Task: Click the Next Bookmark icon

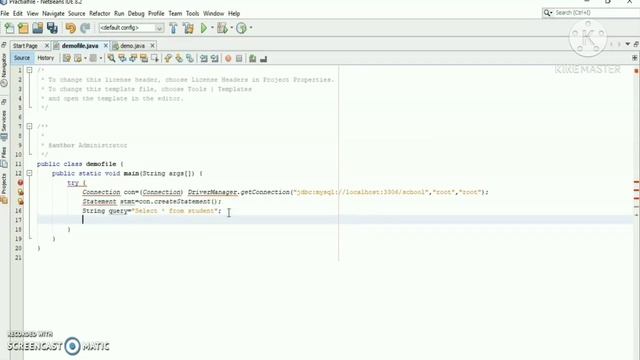Action: tap(179, 59)
